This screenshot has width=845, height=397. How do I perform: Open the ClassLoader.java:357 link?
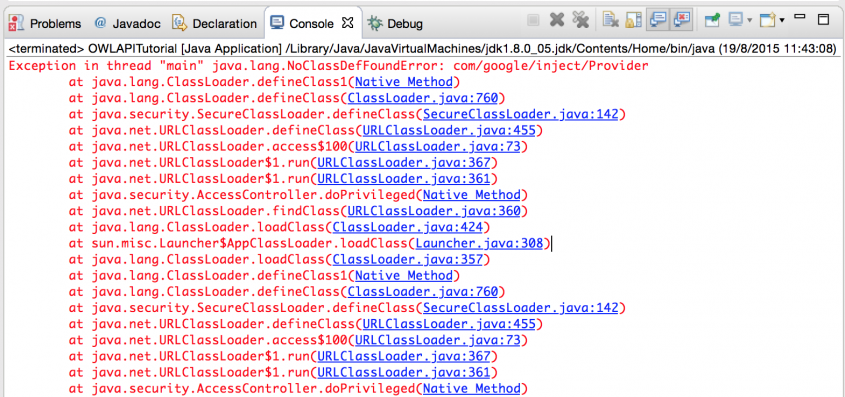coord(407,260)
